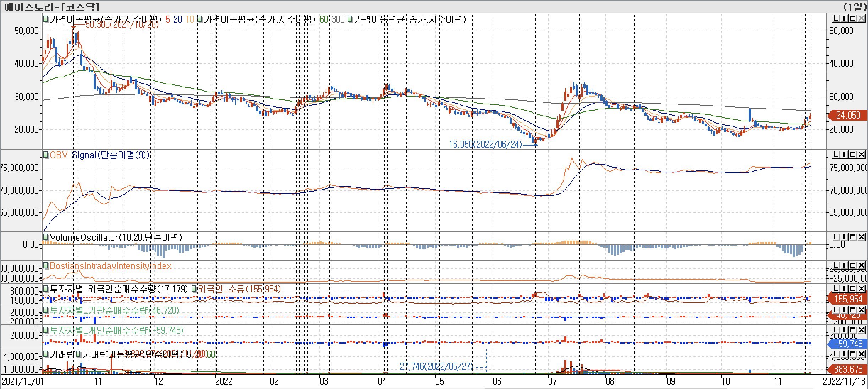Viewport: 868px width, 389px height.
Task: Maximize the 외국인순매수수량 panel
Action: tap(853, 288)
